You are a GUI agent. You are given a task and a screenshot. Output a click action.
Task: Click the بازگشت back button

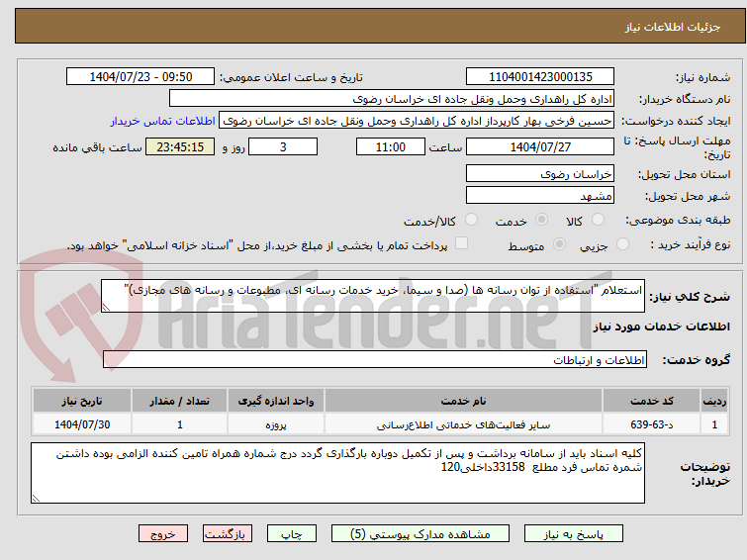[228, 534]
